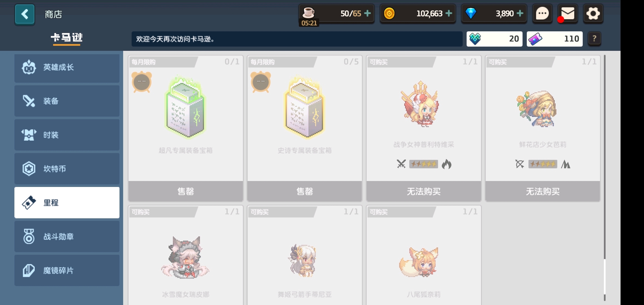Switch to the 时装 category
Viewport: 644px width, 305px height.
[67, 135]
